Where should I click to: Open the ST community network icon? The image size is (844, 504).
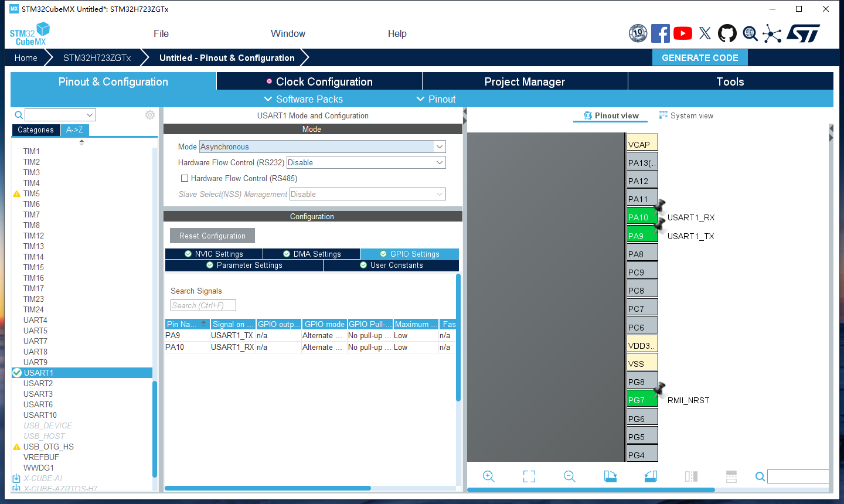[x=772, y=33]
